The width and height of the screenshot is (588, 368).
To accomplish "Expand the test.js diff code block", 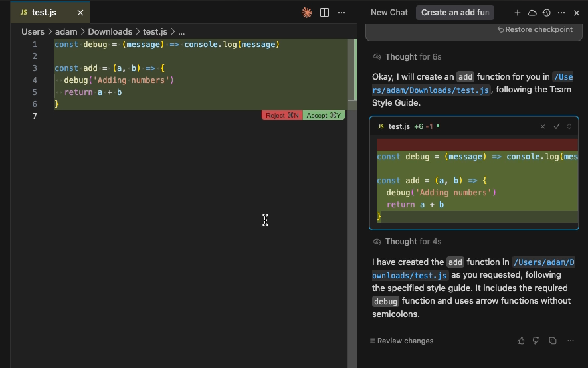I will [x=569, y=126].
